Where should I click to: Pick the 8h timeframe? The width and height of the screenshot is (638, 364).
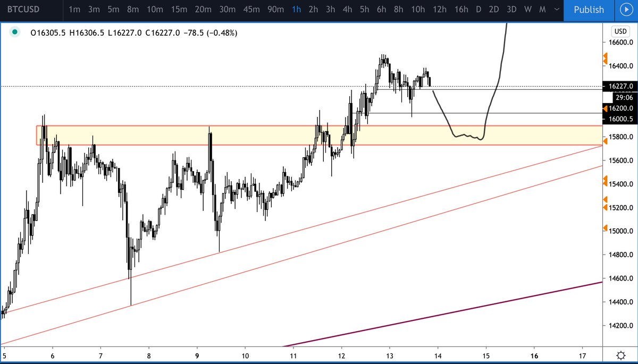[x=399, y=10]
